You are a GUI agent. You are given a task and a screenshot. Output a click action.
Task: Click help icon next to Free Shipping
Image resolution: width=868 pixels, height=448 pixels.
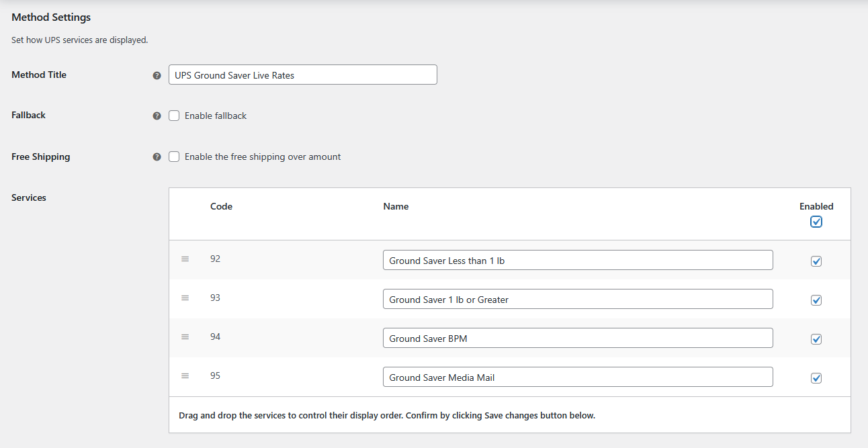[x=157, y=156]
